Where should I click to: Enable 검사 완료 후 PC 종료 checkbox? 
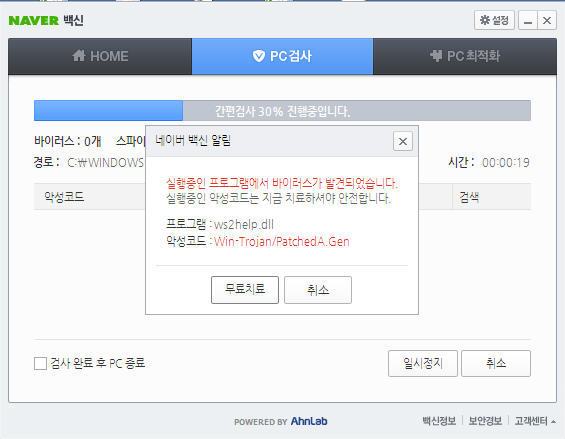click(40, 363)
